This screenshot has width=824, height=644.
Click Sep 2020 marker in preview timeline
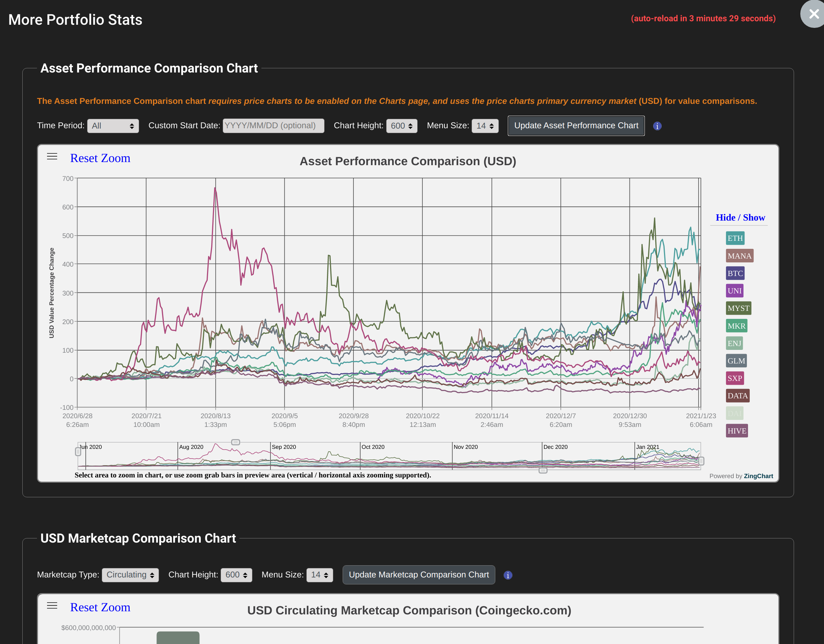point(284,447)
